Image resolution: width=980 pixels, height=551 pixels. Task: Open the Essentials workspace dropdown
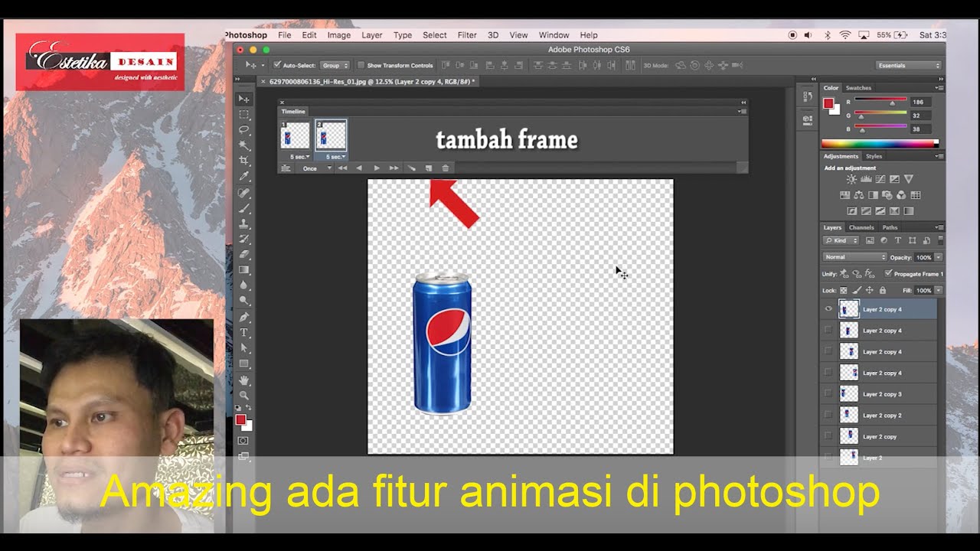[909, 66]
